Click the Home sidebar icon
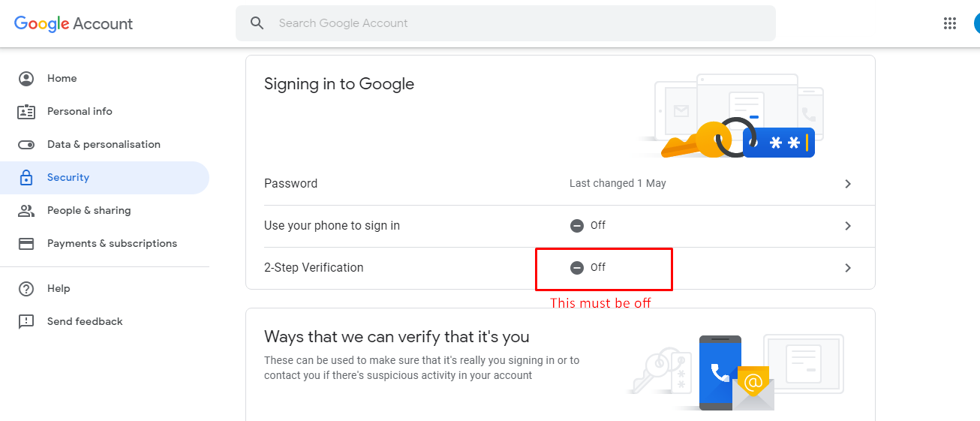 tap(26, 78)
